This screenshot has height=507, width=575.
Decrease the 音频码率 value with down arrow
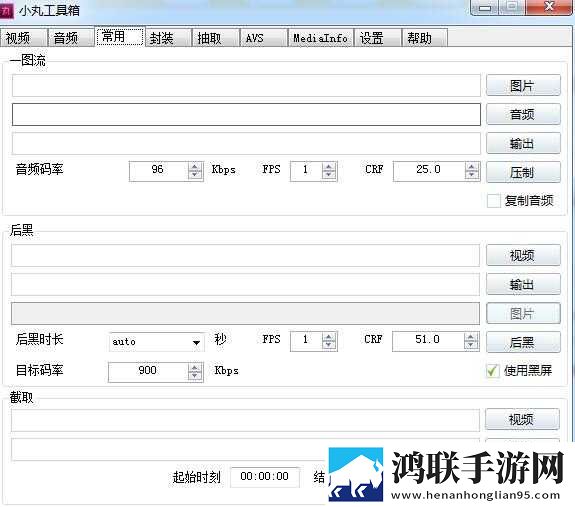click(x=195, y=175)
